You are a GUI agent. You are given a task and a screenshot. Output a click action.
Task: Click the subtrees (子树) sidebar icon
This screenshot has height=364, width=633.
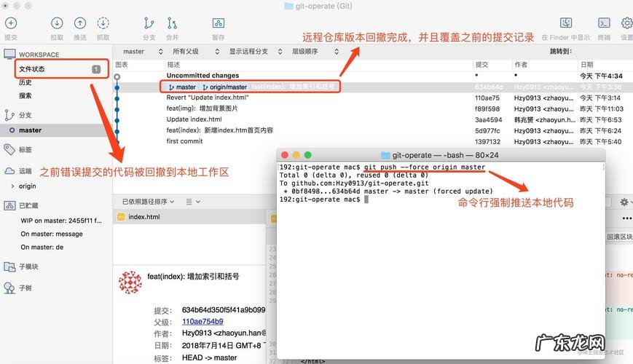click(x=9, y=288)
